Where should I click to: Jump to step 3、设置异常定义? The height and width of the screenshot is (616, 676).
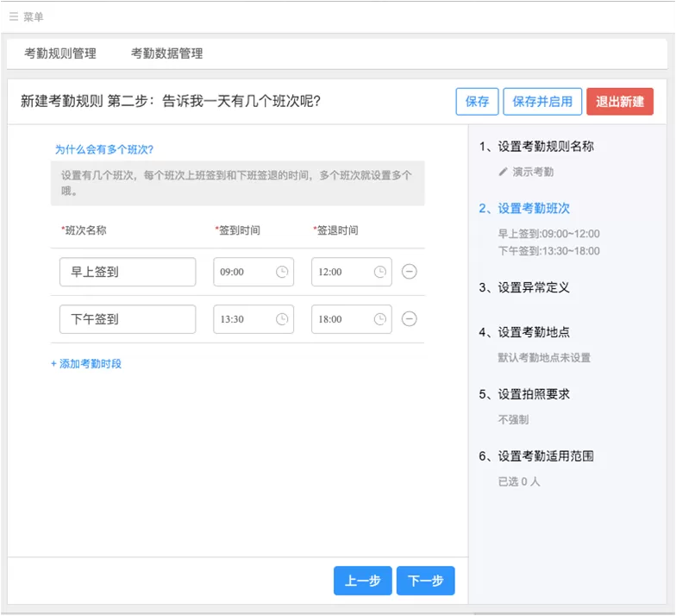coord(524,287)
